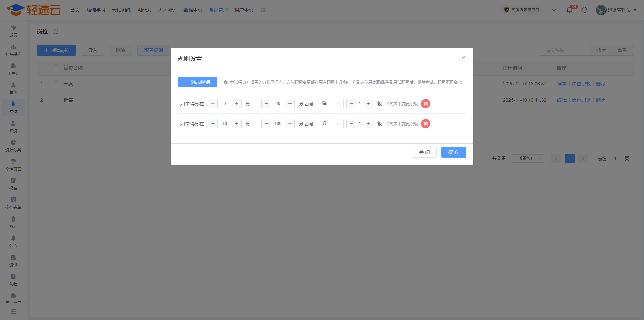Go to 数据中心 menu

(x=193, y=10)
